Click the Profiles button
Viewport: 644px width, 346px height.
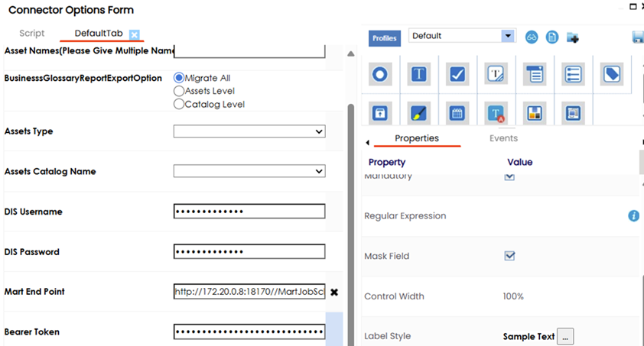coord(385,38)
